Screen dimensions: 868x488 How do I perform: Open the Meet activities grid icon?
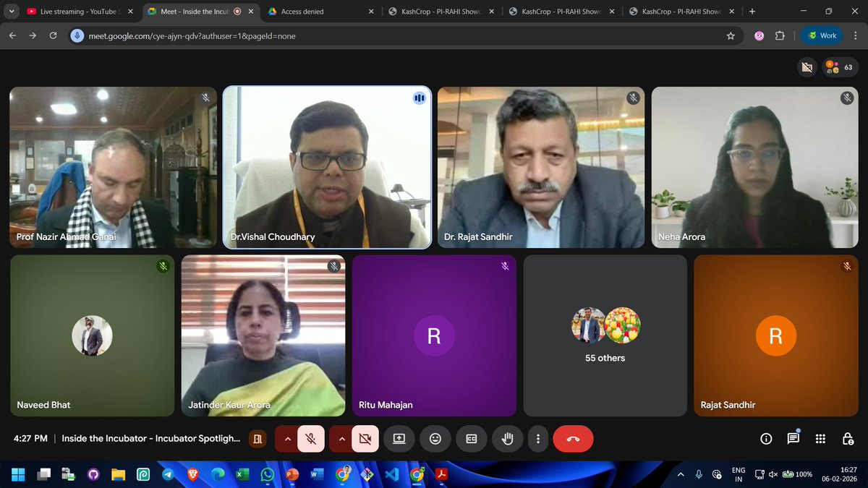(820, 439)
